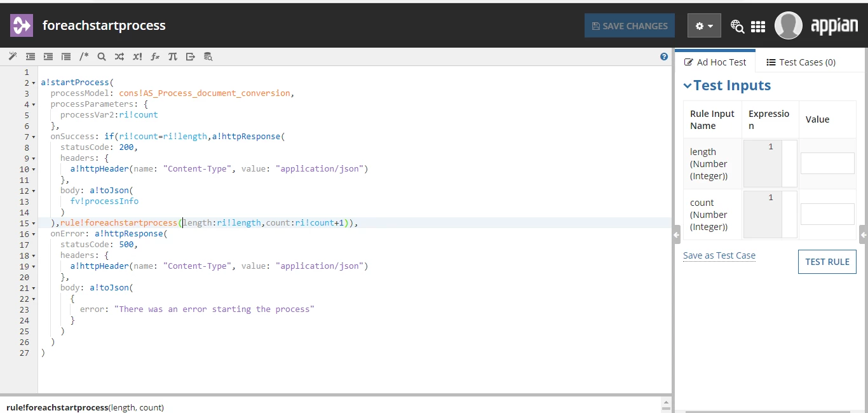Open the grid navigation menu icon

(757, 26)
